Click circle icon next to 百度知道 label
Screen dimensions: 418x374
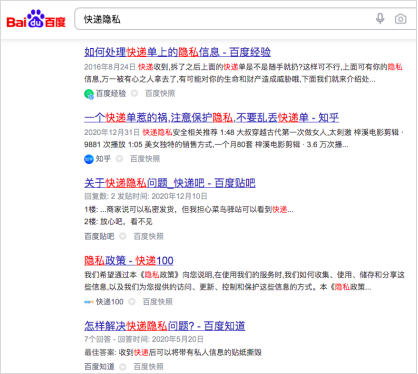[123, 367]
